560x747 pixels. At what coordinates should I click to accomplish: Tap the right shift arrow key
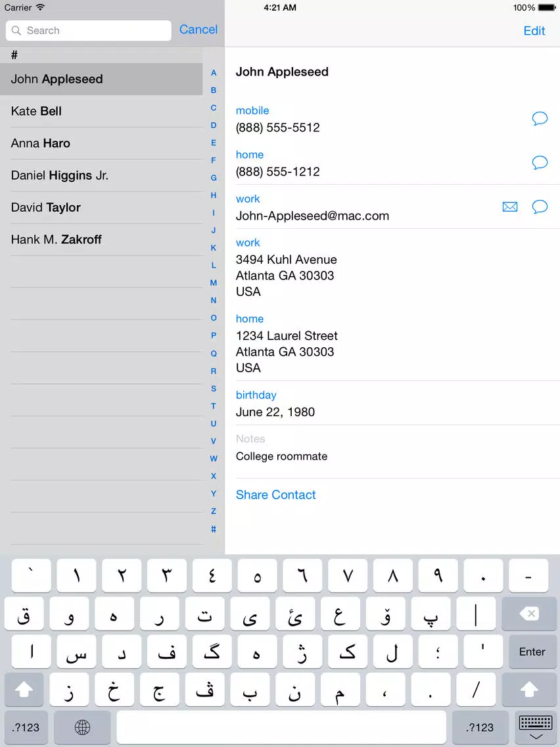(529, 689)
